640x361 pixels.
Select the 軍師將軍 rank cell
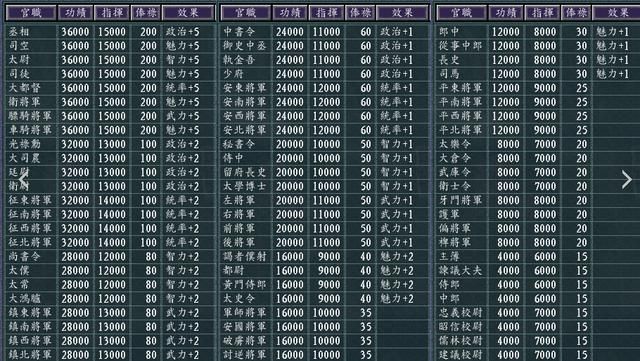pyautogui.click(x=244, y=313)
